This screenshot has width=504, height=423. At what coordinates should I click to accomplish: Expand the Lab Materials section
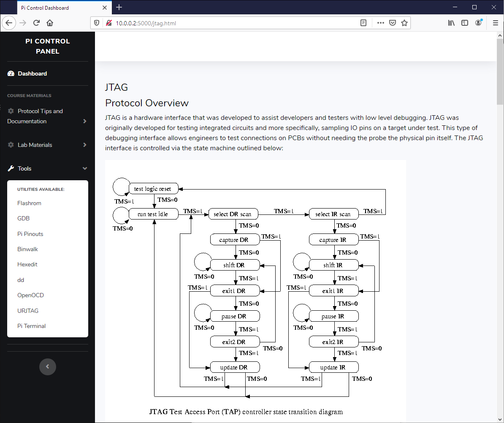tap(47, 145)
